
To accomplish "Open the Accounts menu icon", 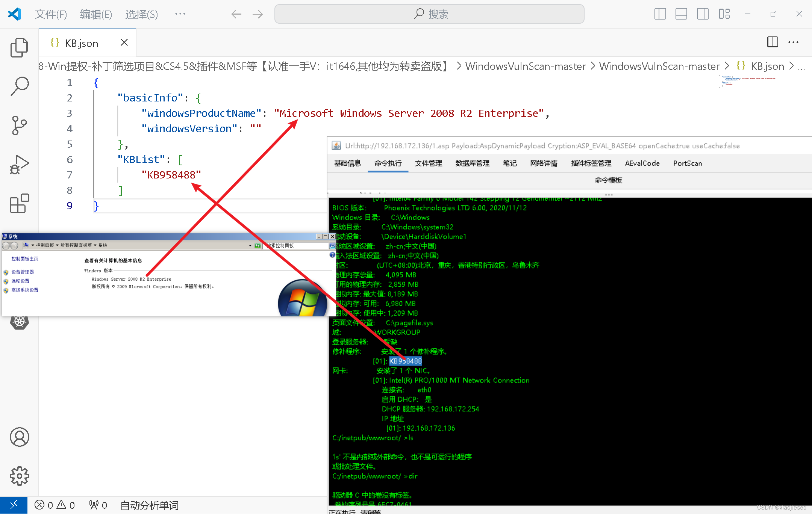I will (x=19, y=437).
